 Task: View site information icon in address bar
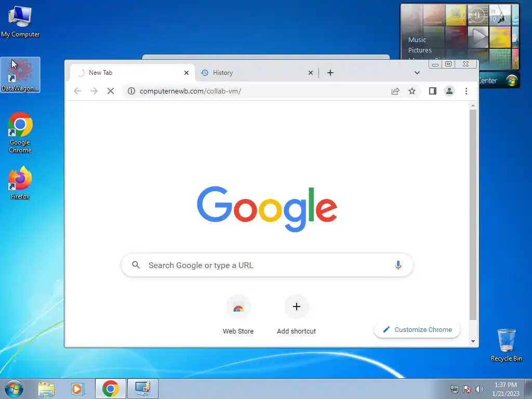coord(131,91)
